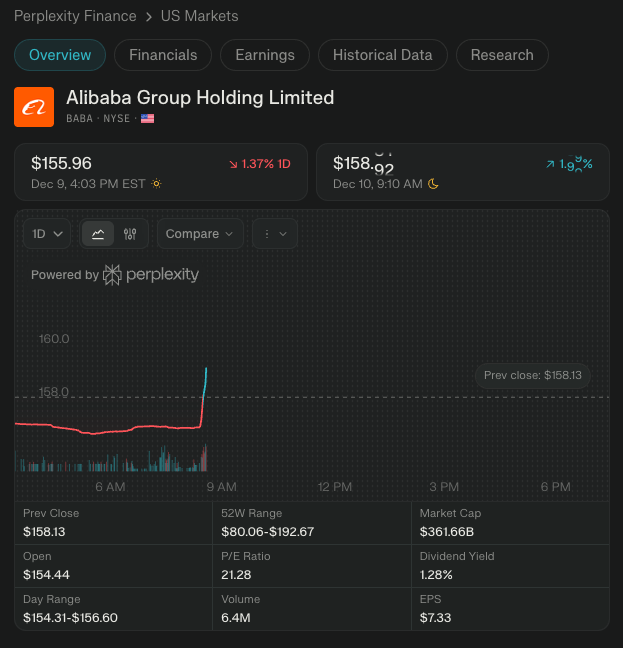Click the sun icon beside 4:03 PM EST

[x=155, y=184]
